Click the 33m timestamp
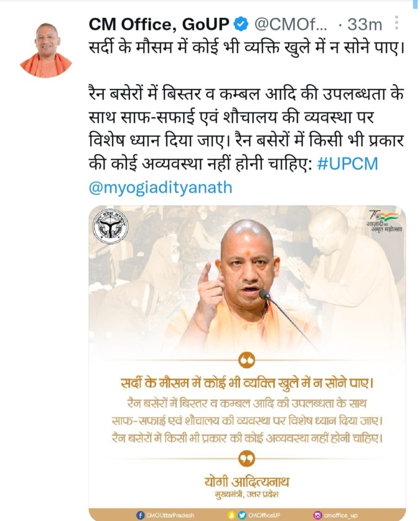The width and height of the screenshot is (420, 521). click(365, 24)
